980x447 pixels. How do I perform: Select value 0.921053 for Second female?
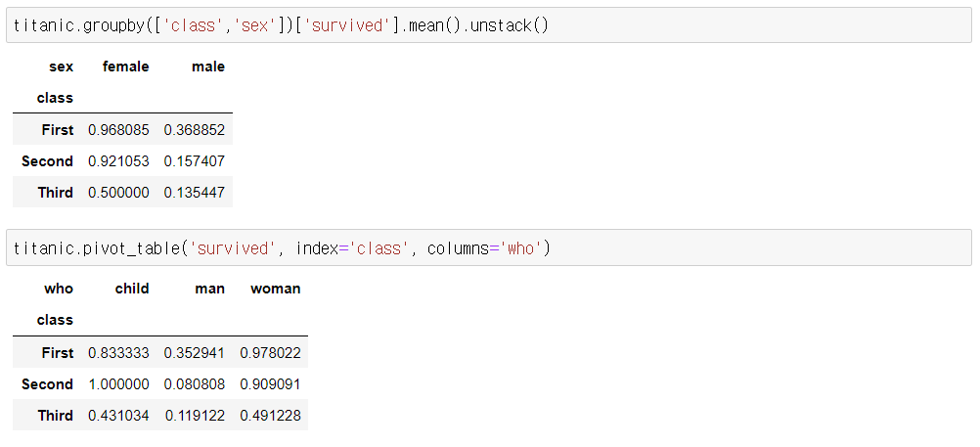[118, 161]
